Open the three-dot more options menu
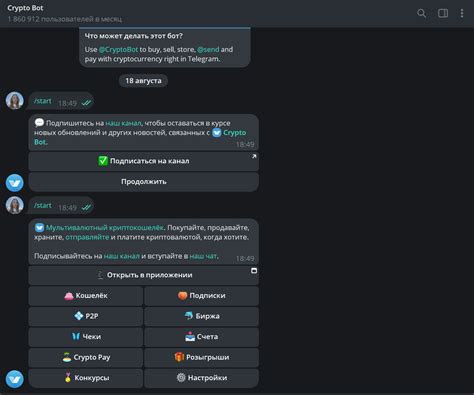Screen dimensions: 474x395 pyautogui.click(x=462, y=13)
